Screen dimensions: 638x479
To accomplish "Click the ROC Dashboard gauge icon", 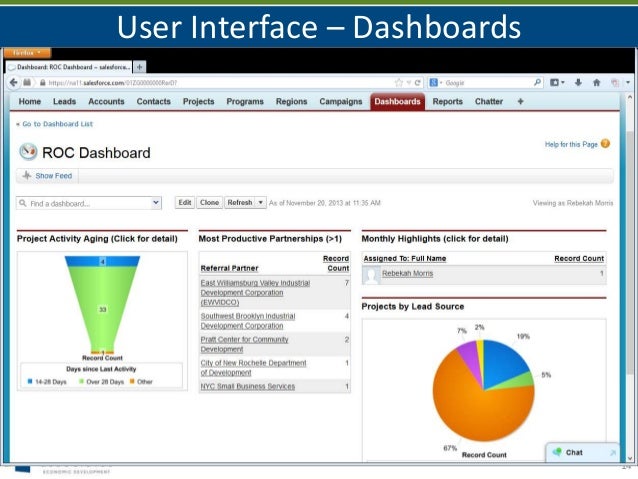I will coord(28,152).
